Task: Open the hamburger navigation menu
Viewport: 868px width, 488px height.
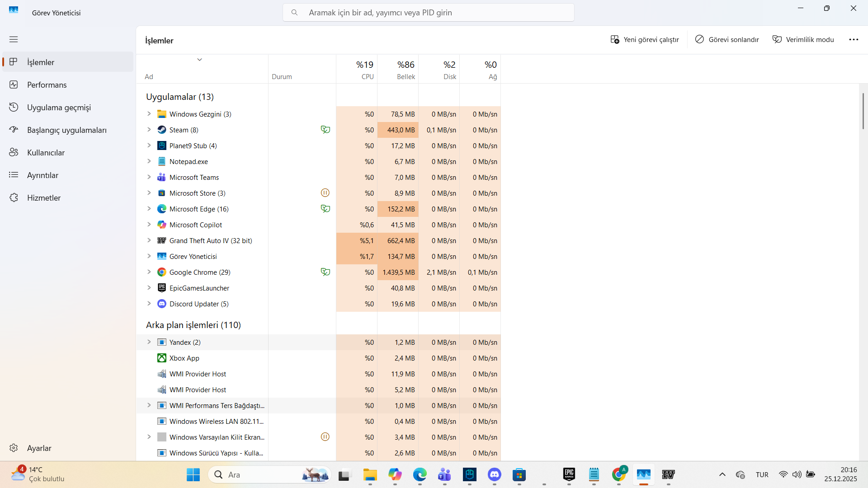Action: coord(14,39)
